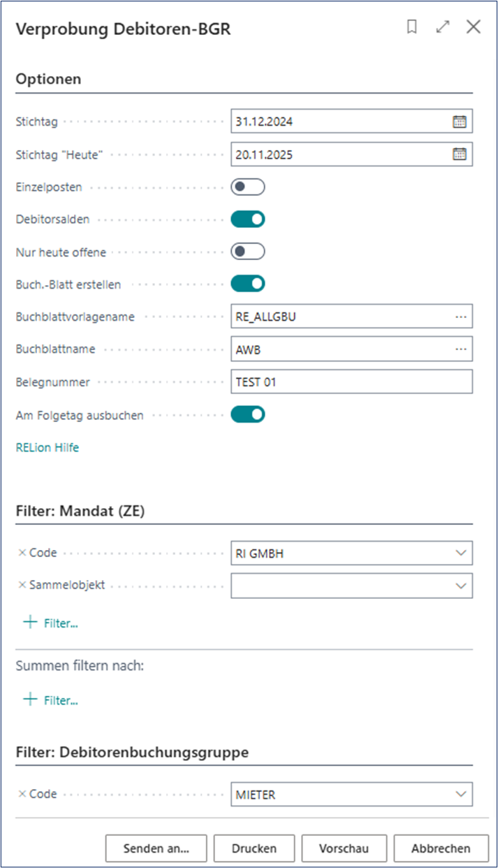This screenshot has height=868, width=498.
Task: Open Buchblattname lookup ellipsis
Action: pyautogui.click(x=460, y=349)
